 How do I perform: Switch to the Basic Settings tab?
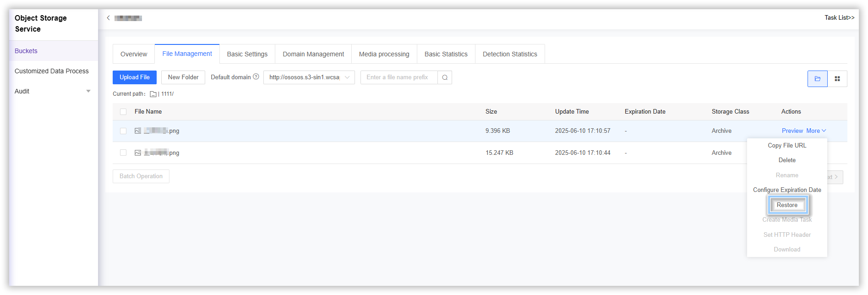click(247, 54)
